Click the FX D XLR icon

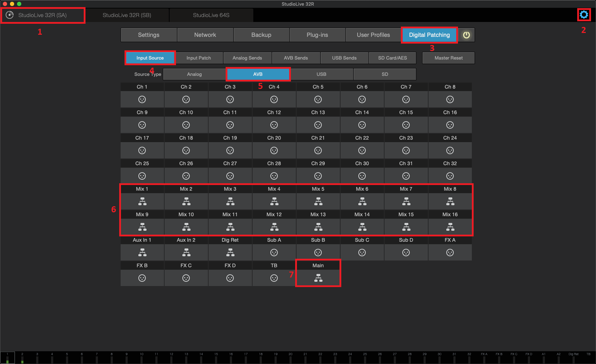click(x=230, y=278)
